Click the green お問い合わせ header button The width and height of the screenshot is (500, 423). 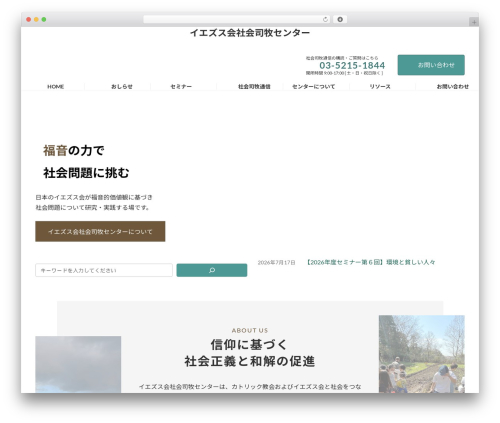(431, 65)
